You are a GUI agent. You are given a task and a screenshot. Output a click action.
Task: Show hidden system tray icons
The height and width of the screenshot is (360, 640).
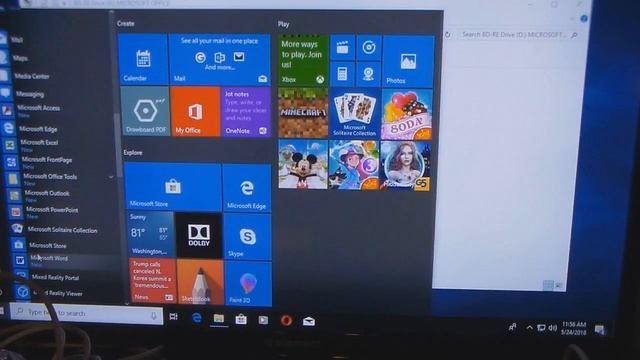point(529,327)
